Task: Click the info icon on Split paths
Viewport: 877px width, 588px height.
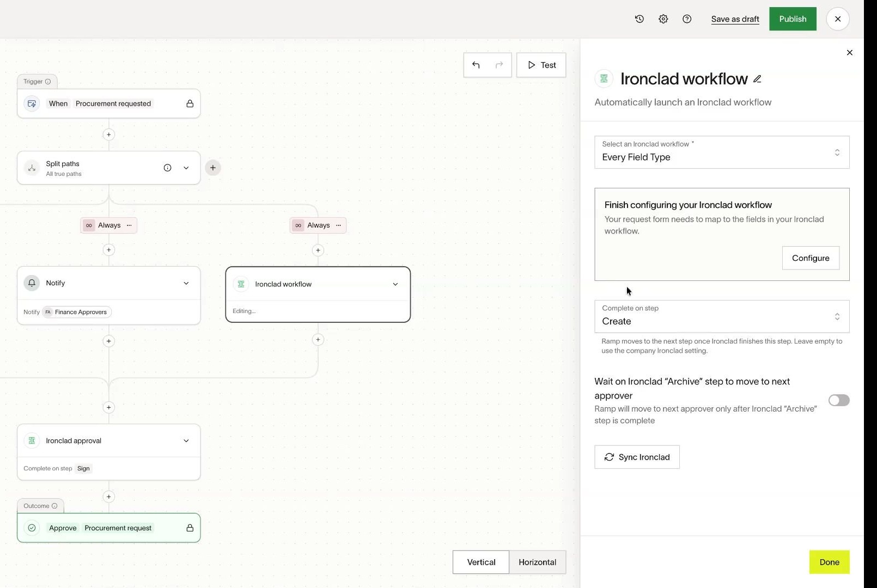Action: click(x=167, y=168)
